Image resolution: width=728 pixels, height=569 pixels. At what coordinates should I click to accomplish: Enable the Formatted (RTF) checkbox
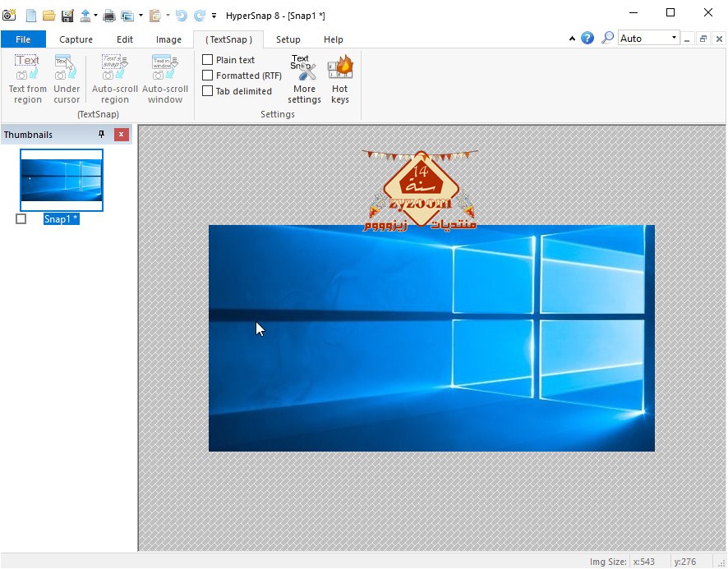208,76
